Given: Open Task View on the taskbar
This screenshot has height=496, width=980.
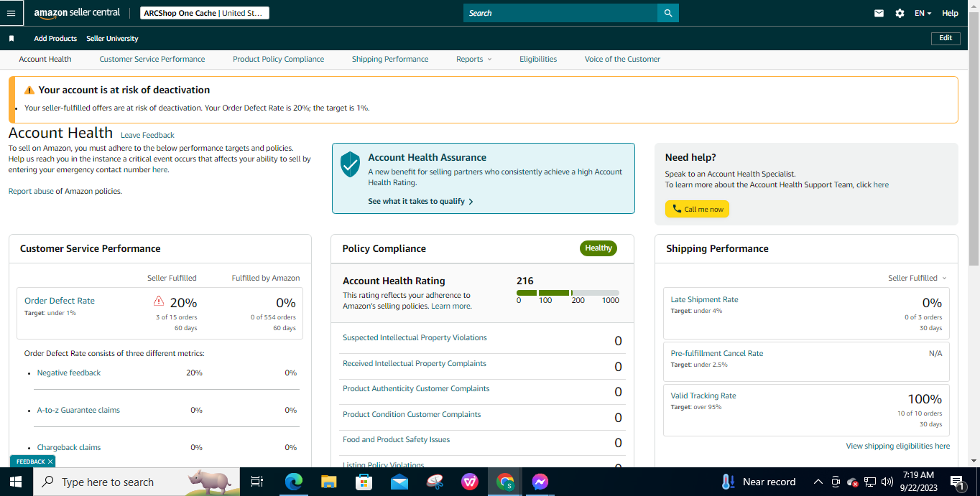Looking at the screenshot, I should 256,482.
